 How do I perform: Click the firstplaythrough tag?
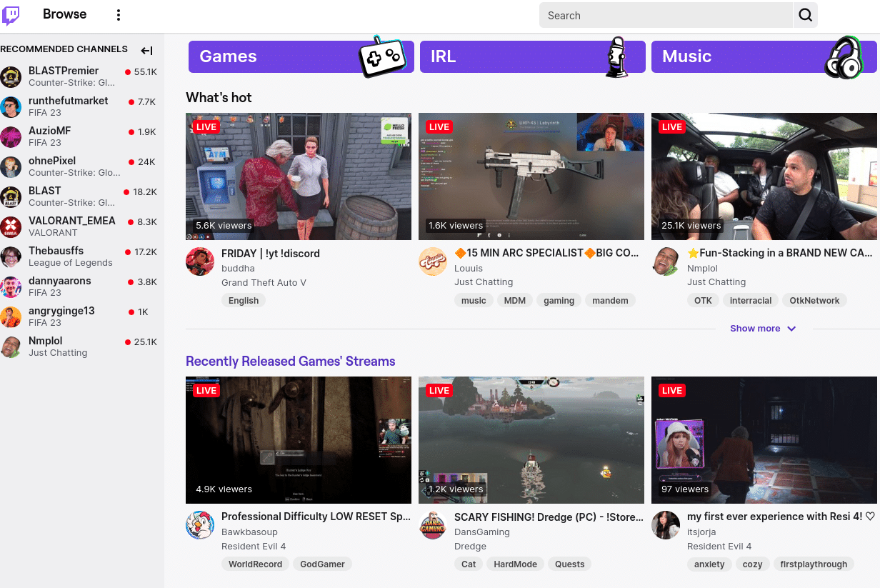click(x=814, y=564)
